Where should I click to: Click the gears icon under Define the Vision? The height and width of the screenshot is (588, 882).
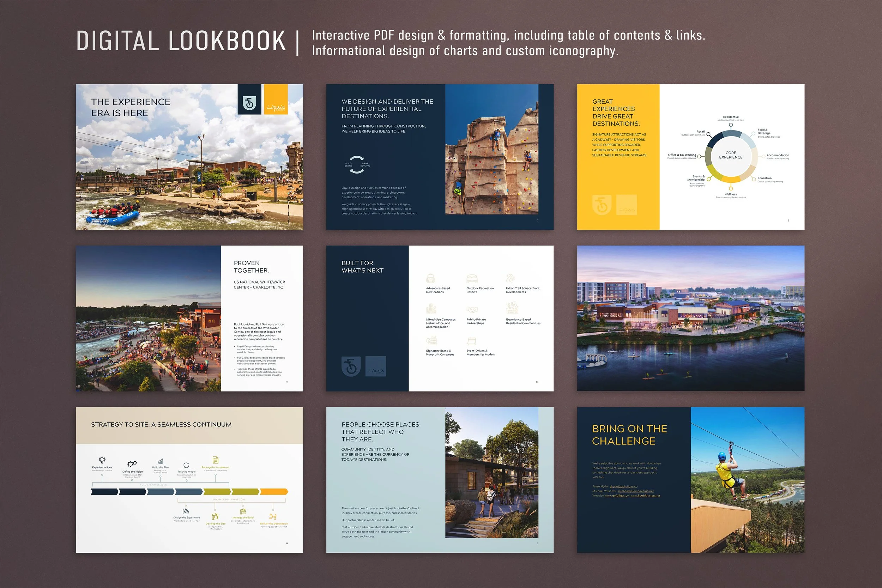pos(132,464)
